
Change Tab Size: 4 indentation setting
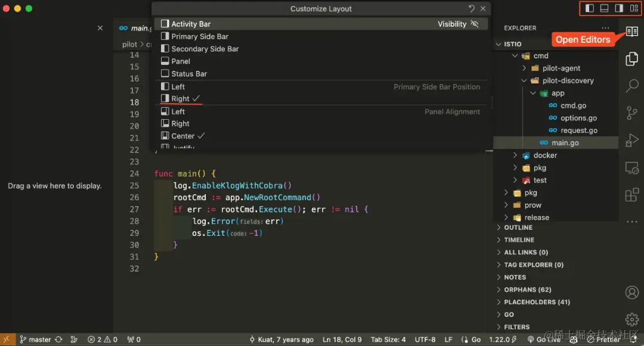click(388, 339)
